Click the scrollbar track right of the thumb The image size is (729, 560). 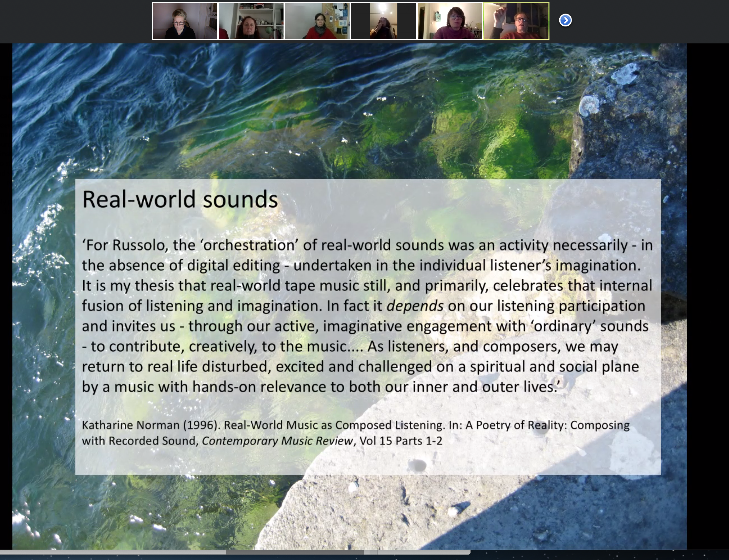(423, 552)
